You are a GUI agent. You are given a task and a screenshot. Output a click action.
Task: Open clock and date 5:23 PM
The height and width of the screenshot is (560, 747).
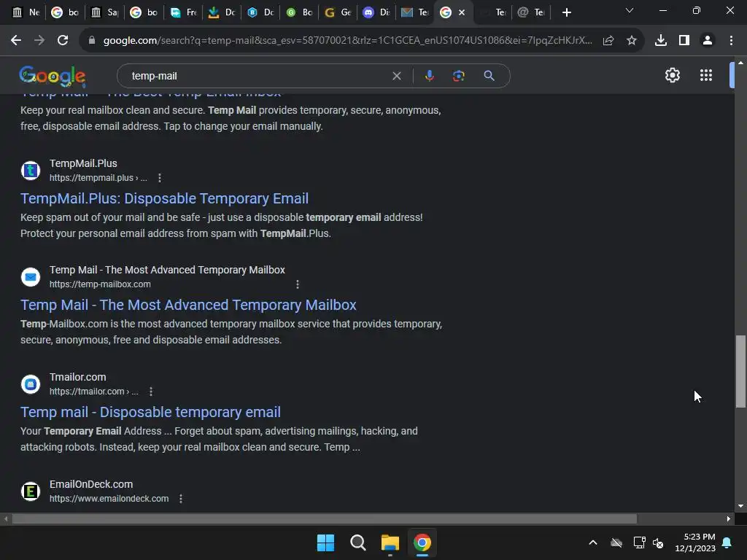[x=695, y=542]
